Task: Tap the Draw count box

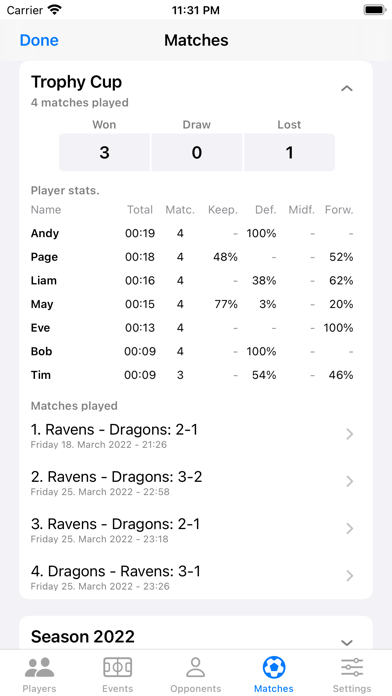Action: [197, 152]
